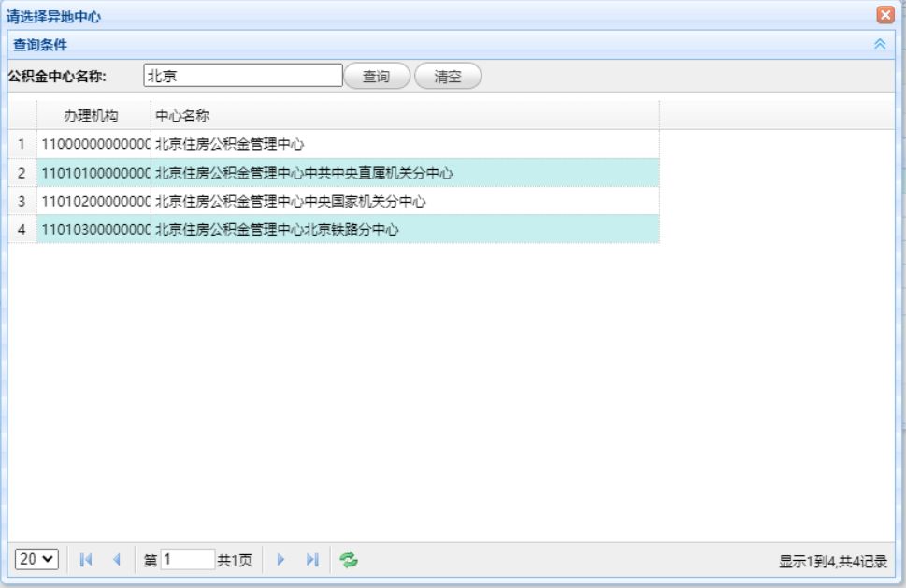Select the 北京铁路分中心 row
The width and height of the screenshot is (906, 588).
[334, 229]
